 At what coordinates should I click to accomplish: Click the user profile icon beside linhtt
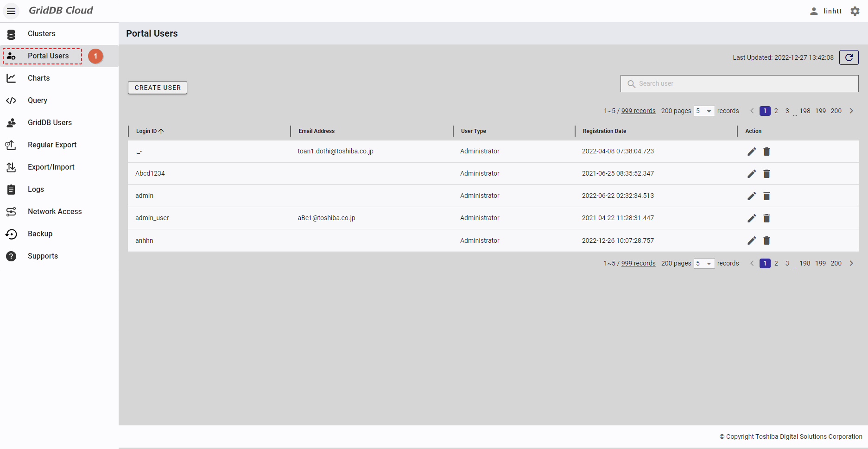point(814,11)
